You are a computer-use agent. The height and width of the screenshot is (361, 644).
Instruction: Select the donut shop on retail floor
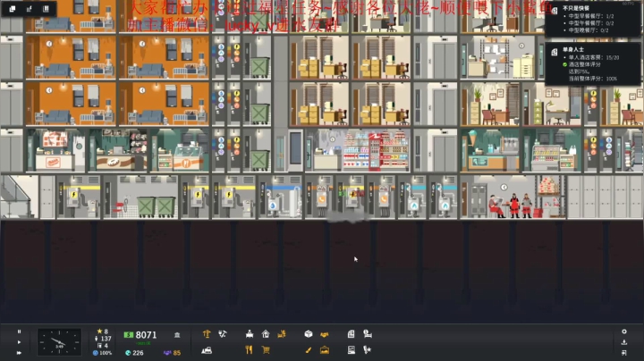pyautogui.click(x=118, y=150)
